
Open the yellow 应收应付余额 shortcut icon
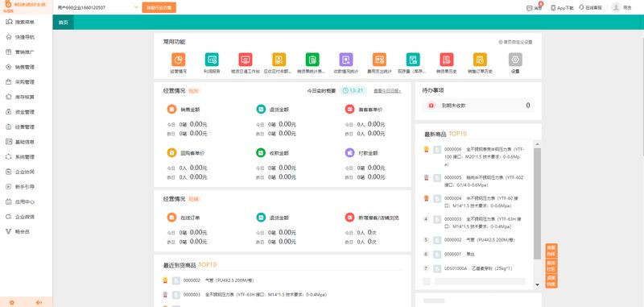(279, 60)
